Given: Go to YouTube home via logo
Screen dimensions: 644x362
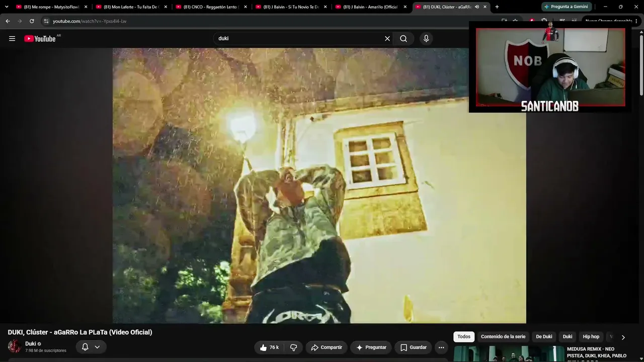Looking at the screenshot, I should 40,39.
